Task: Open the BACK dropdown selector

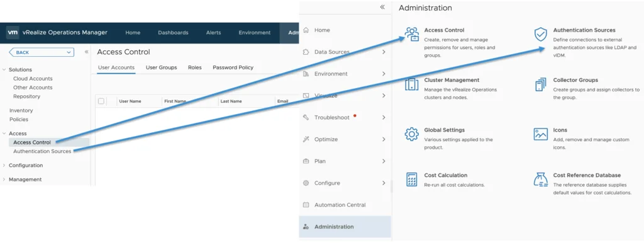Action: point(42,52)
